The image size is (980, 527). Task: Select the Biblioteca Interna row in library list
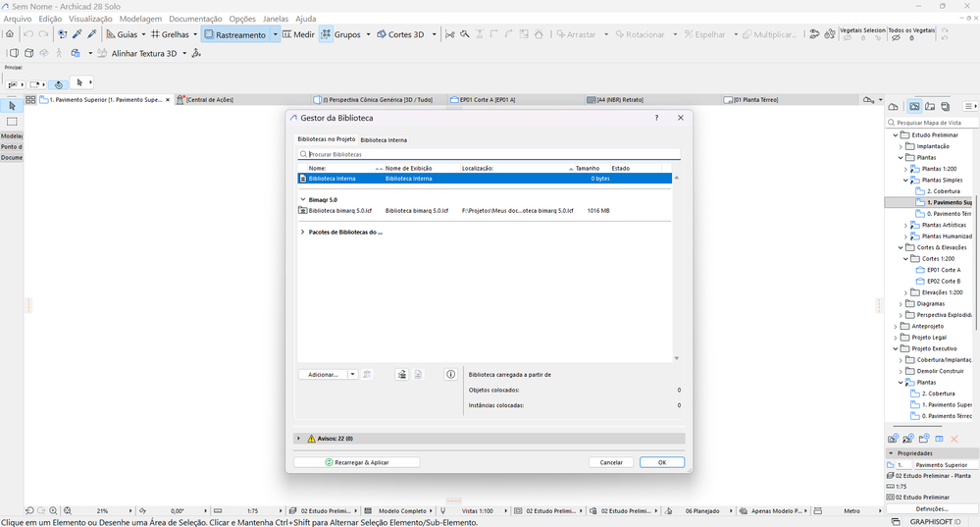pyautogui.click(x=485, y=179)
